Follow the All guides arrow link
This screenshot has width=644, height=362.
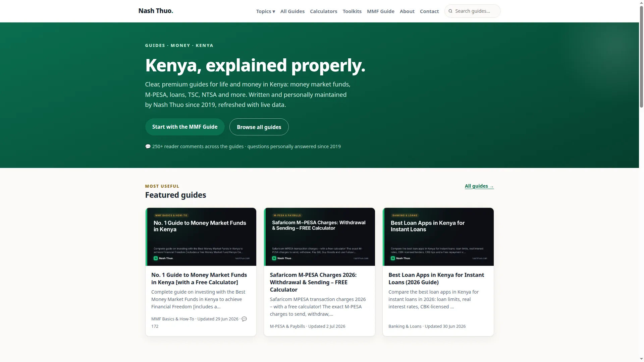[x=479, y=186]
